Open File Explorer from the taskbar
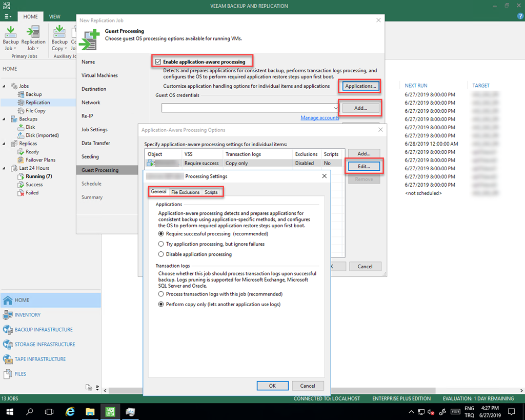525x420 pixels. (90, 412)
